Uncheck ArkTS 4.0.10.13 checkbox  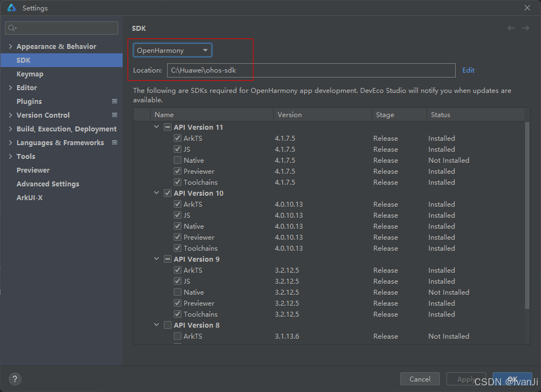[x=178, y=205]
